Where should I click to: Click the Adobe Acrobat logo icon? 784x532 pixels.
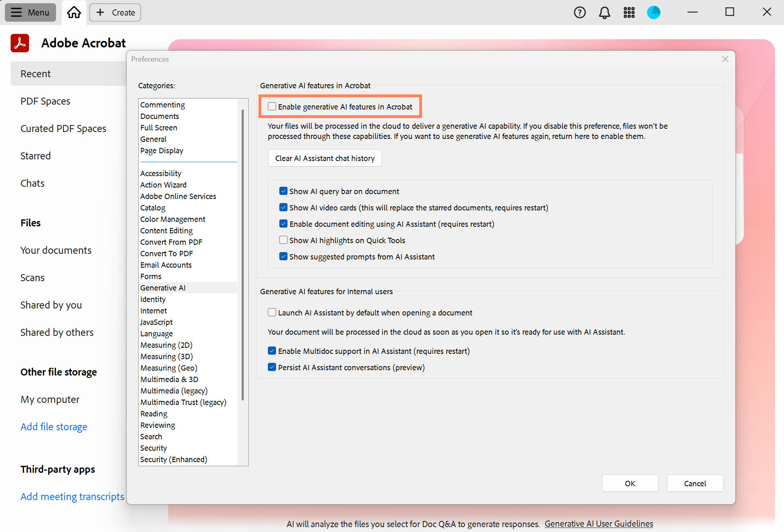click(20, 43)
